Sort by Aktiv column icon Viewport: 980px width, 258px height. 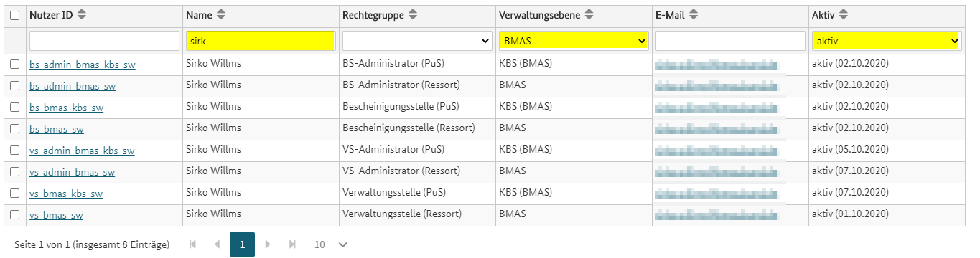coord(843,15)
